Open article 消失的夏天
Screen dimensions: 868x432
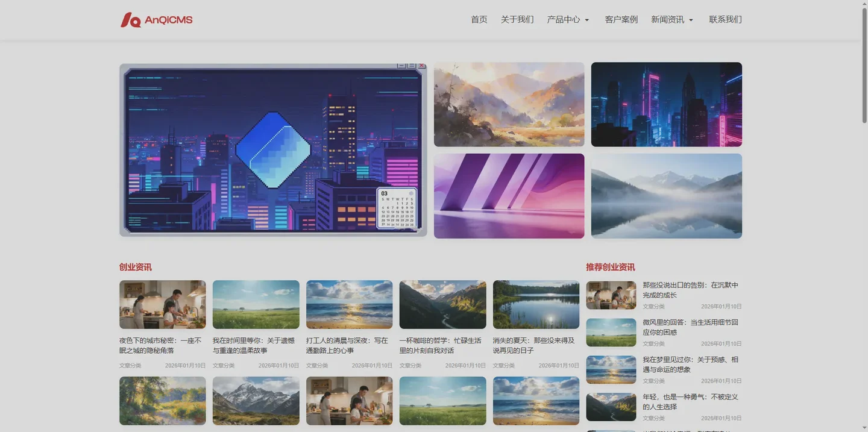tap(534, 345)
